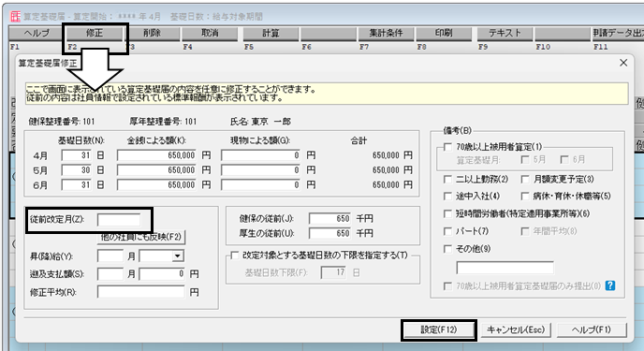644x351 pixels.
Task: Click the 5月 金銭による額 field
Action: pos(157,170)
